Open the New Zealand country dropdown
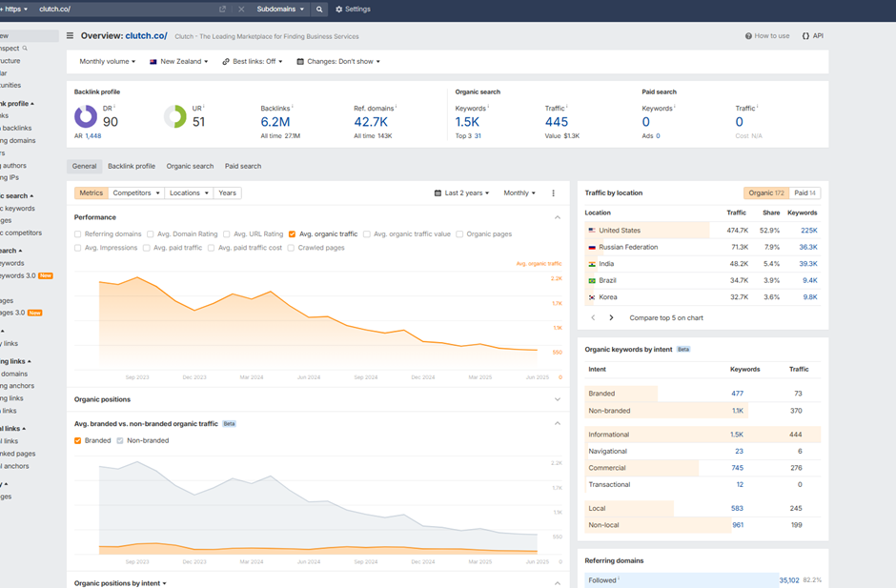The width and height of the screenshot is (896, 588). [179, 62]
